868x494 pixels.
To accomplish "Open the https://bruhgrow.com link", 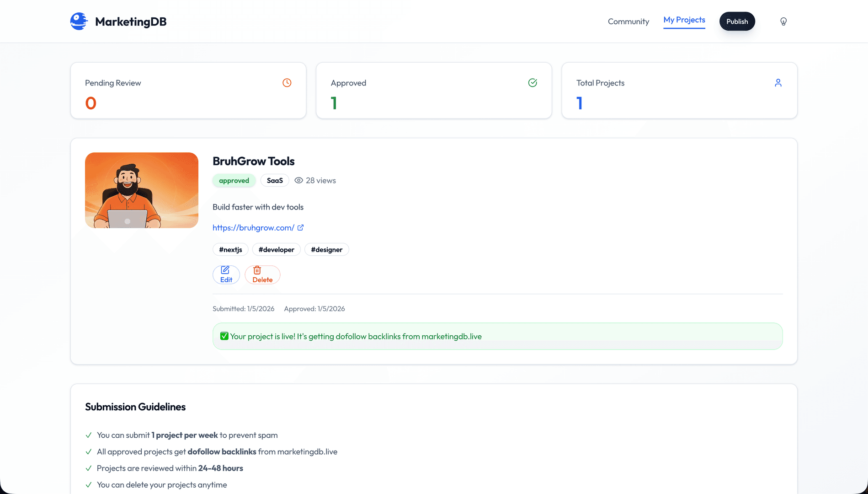I will [253, 227].
